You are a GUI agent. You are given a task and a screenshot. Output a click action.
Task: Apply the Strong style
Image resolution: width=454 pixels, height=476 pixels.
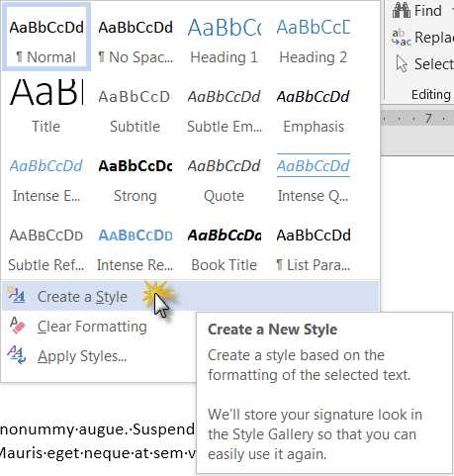point(136,176)
